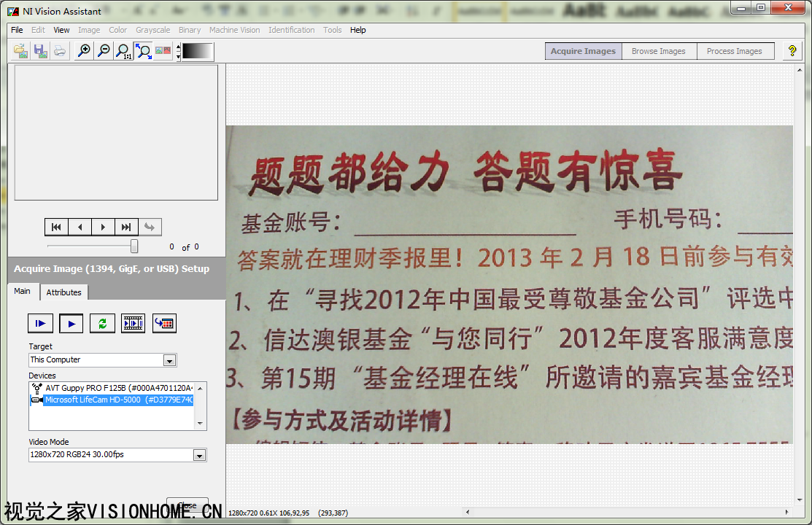Image resolution: width=812 pixels, height=525 pixels.
Task: Set zoom to 1:1 magnifier
Action: [123, 51]
